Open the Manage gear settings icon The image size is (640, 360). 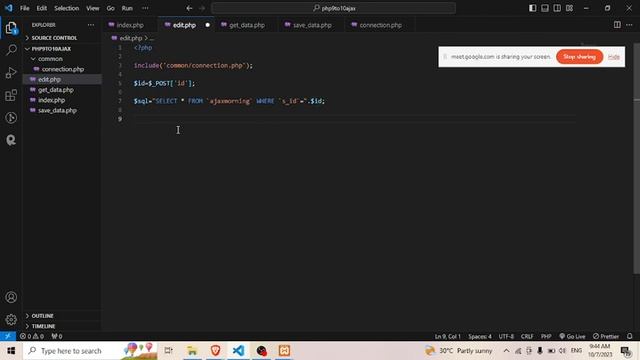pos(11,320)
